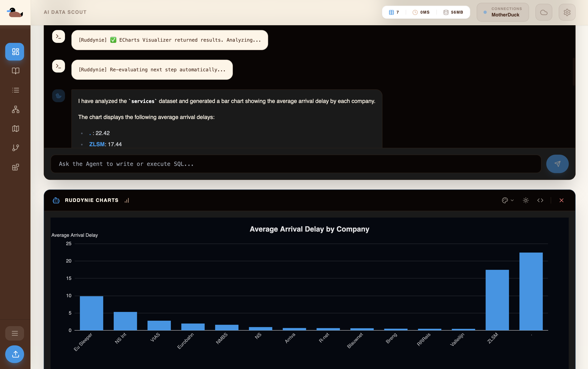Click the duck logo in top left
The height and width of the screenshot is (369, 588).
[x=15, y=12]
